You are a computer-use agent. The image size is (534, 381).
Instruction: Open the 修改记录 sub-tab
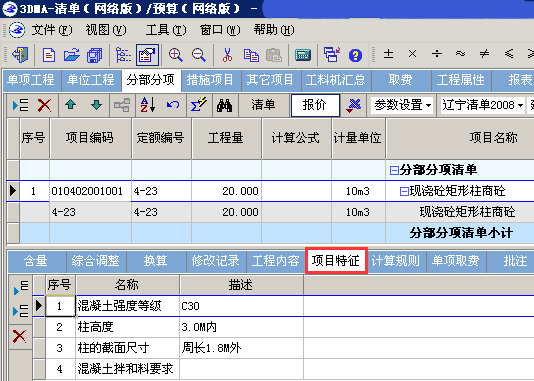pos(216,261)
